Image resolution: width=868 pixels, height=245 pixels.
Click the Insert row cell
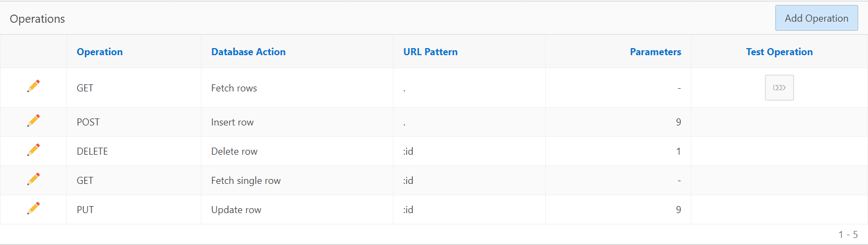click(232, 122)
